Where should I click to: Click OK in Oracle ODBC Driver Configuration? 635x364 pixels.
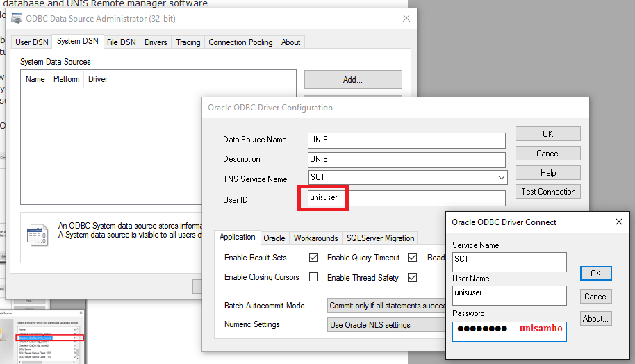tap(548, 133)
